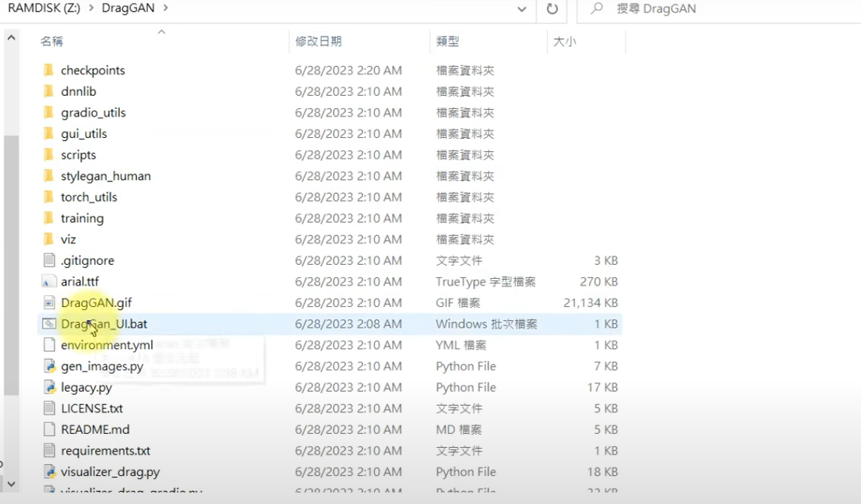Click the .gitignore text file icon
Screen dimensions: 861x504
49,260
